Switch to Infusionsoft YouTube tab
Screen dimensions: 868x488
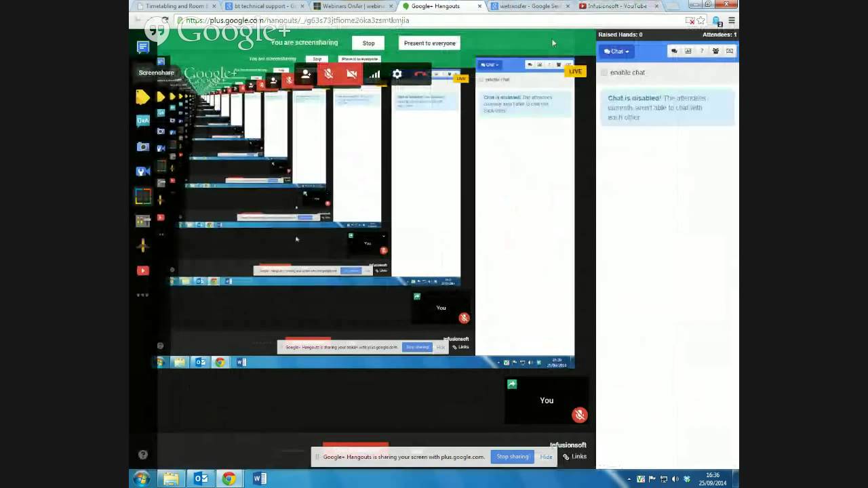pyautogui.click(x=618, y=6)
